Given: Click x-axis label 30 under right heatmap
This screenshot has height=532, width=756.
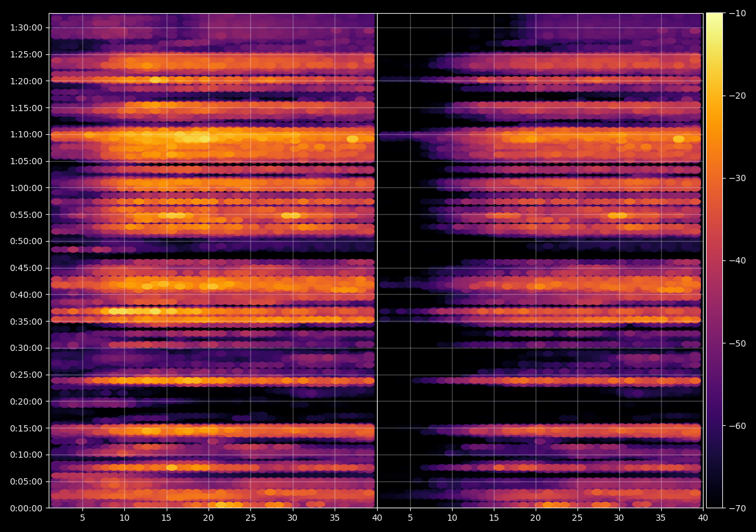Looking at the screenshot, I should pos(619,518).
